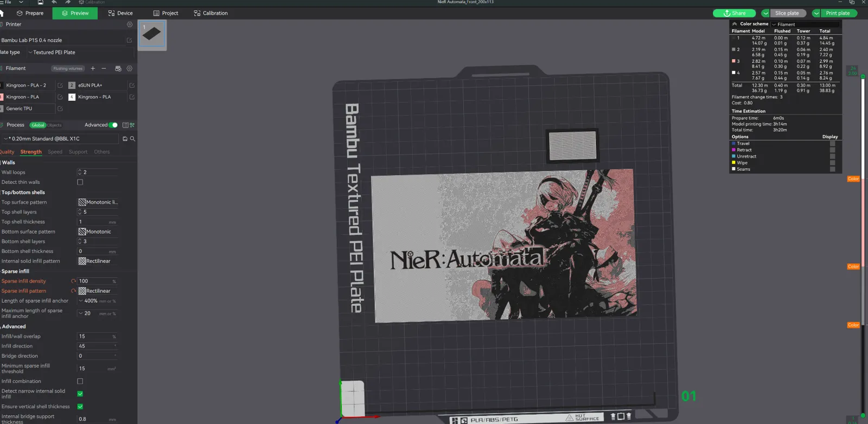Open the Support settings tab

(78, 152)
